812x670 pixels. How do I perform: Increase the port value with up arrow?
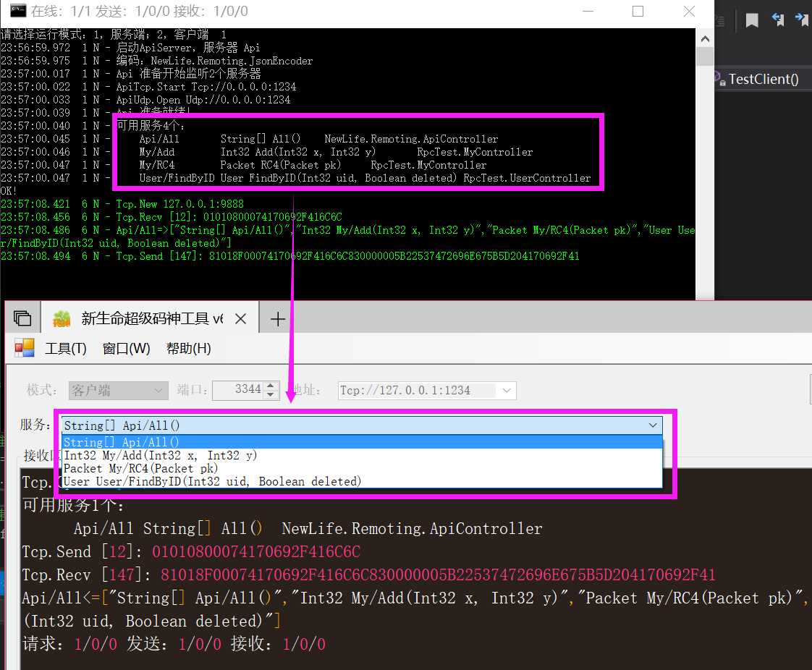pyautogui.click(x=271, y=386)
